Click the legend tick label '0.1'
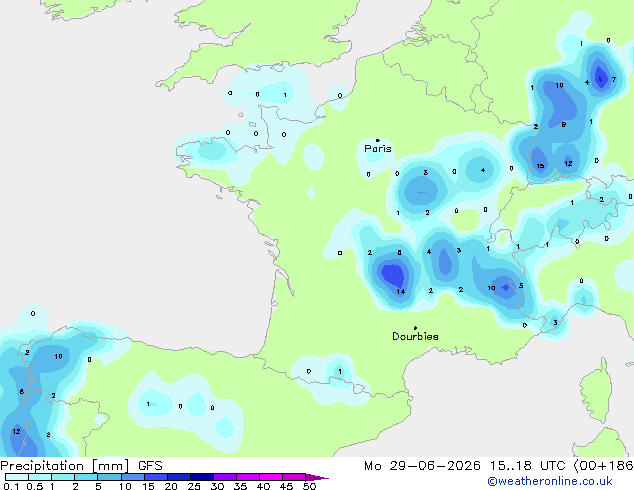Image resolution: width=634 pixels, height=490 pixels. 11,486
